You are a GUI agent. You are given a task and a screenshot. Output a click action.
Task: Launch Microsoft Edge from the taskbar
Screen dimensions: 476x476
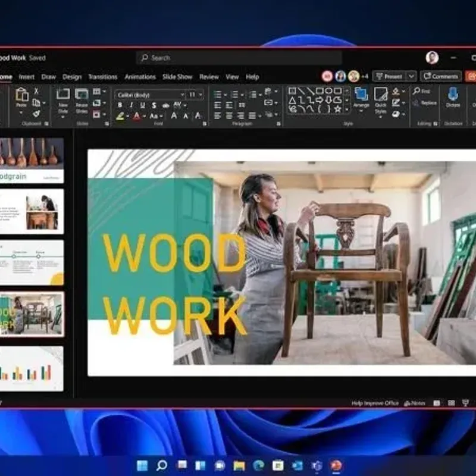pos(258,465)
